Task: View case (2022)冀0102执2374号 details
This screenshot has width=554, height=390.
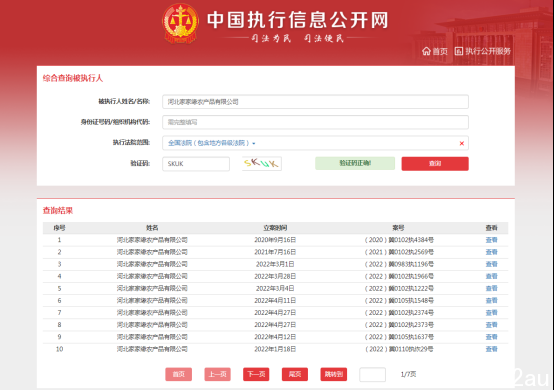Action: (491, 313)
